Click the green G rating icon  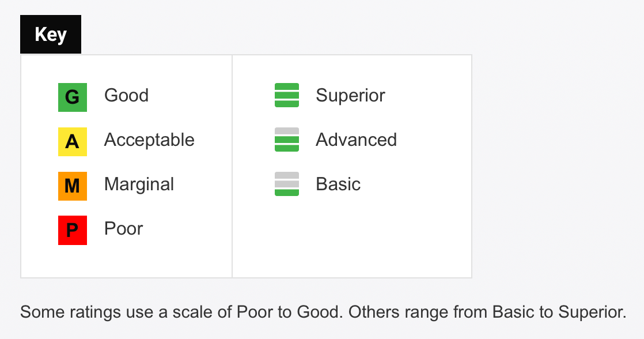(73, 97)
